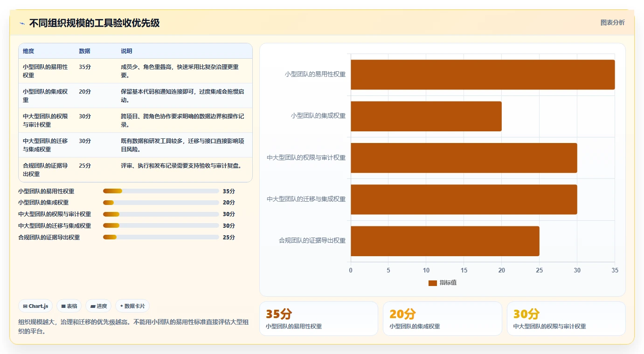Click the 图表分析 label in the header
Viewport: 644px width, 354px height.
click(x=612, y=22)
